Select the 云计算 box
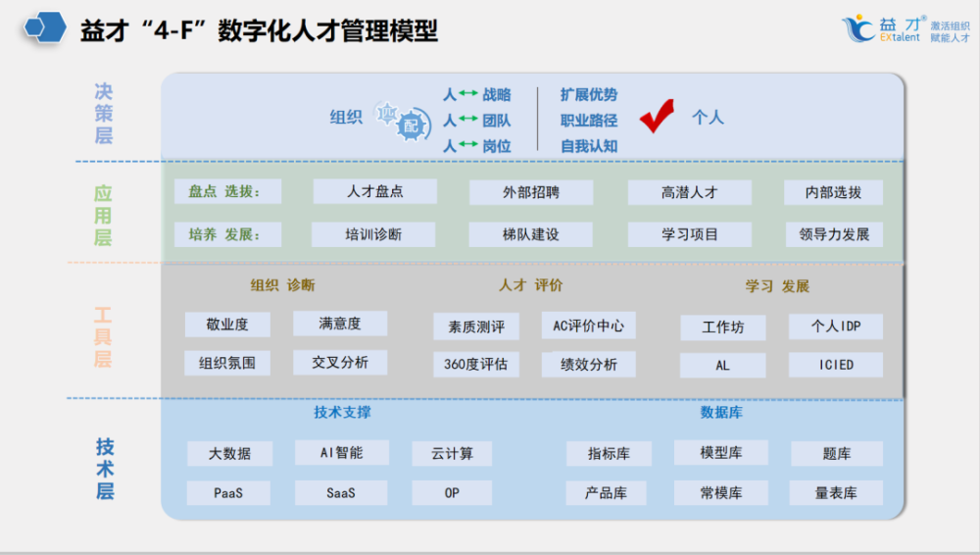The width and height of the screenshot is (980, 555). [452, 454]
